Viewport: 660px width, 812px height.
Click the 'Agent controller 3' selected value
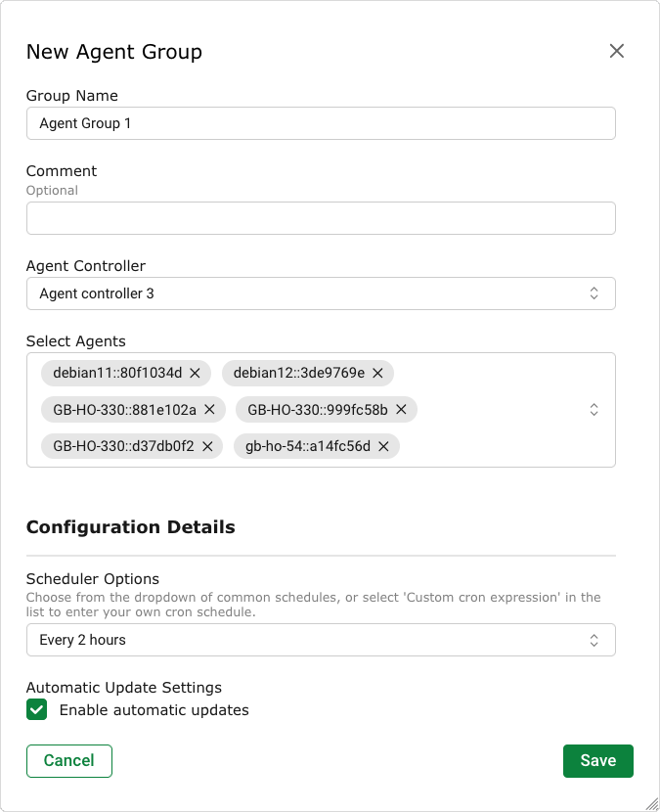tap(97, 293)
